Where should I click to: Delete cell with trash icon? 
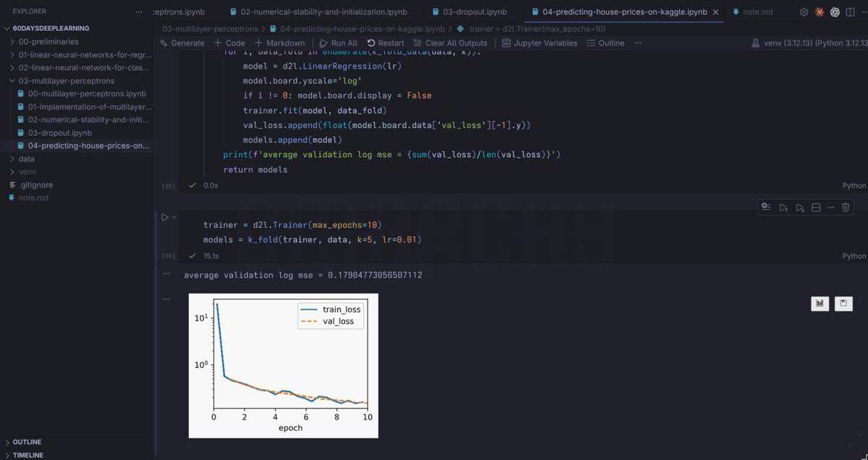pos(846,208)
